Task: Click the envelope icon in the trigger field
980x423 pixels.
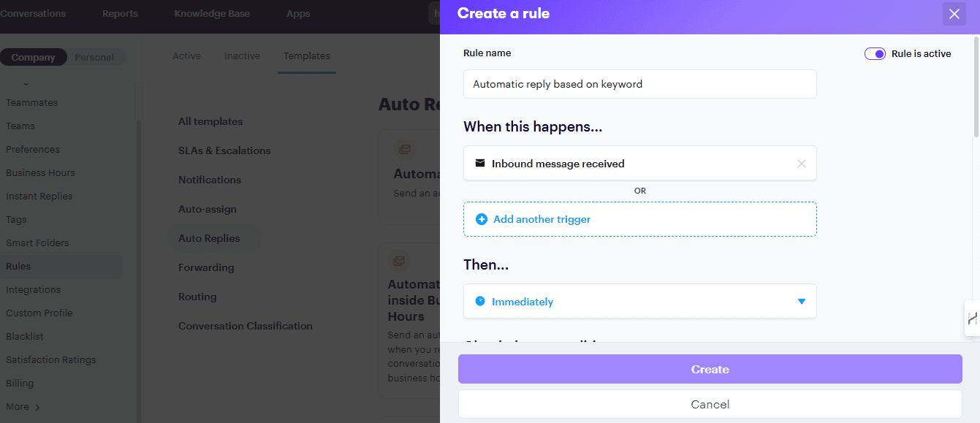Action: click(x=479, y=163)
